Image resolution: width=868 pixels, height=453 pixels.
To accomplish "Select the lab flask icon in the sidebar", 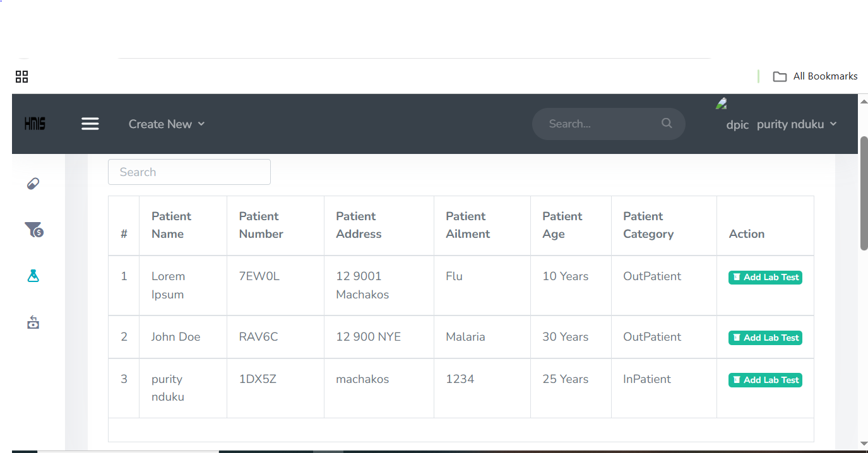I will click(33, 276).
